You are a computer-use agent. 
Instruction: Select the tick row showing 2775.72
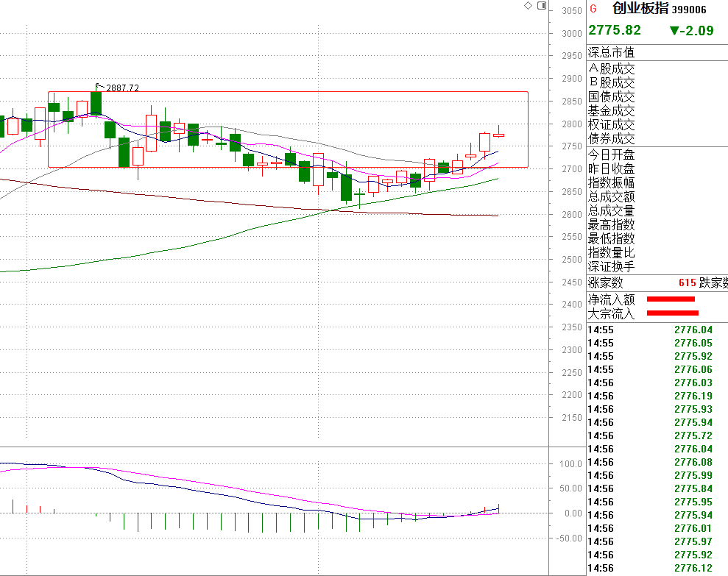point(657,435)
